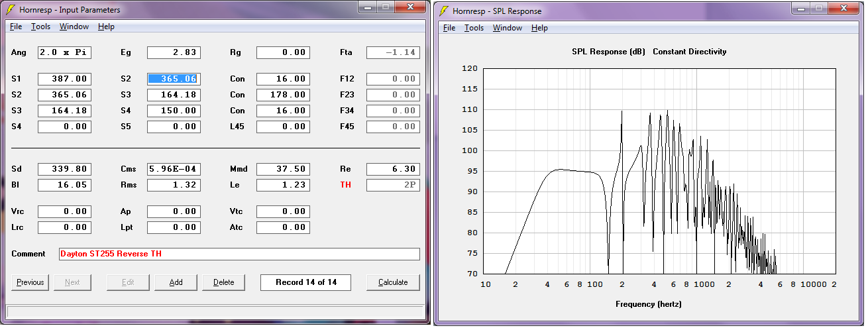Select the S2 field in the F23 row

(x=64, y=95)
